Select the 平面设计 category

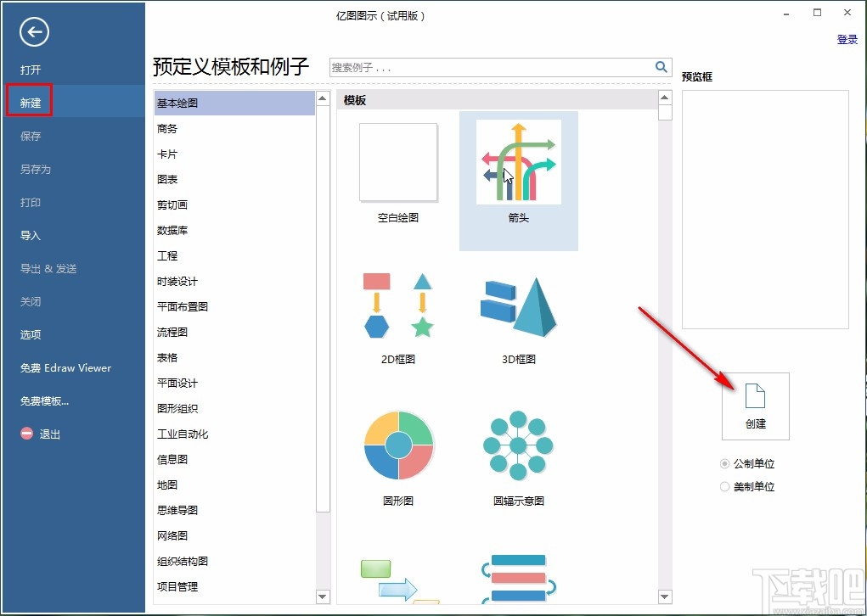point(234,383)
